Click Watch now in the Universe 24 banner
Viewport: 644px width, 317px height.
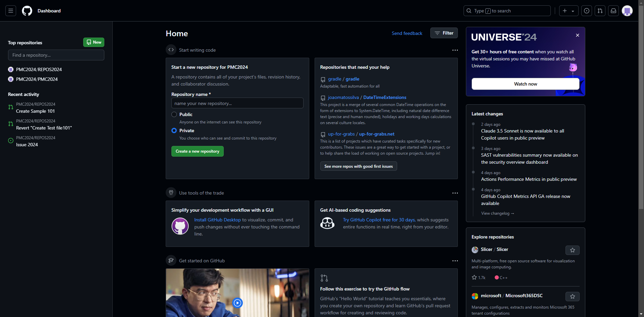point(525,84)
